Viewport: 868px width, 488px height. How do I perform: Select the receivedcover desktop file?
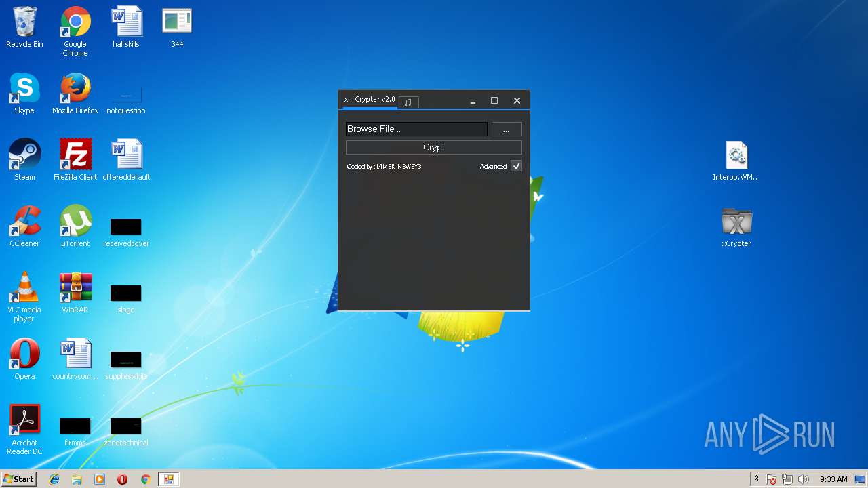[x=126, y=232]
